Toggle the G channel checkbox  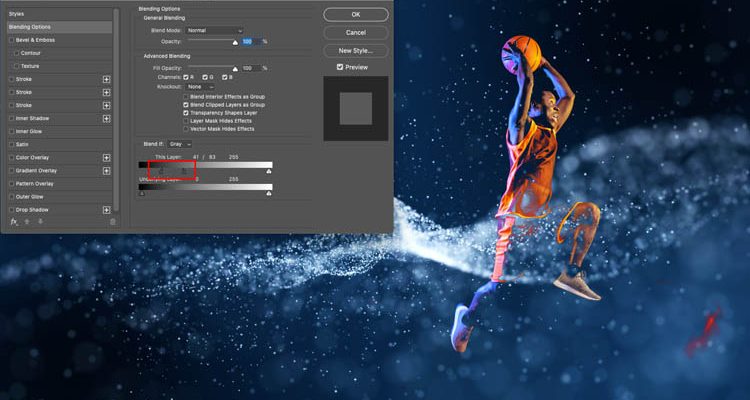tap(205, 77)
